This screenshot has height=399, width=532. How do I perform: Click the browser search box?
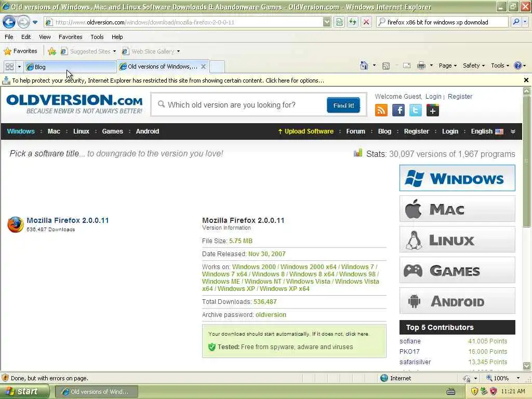click(x=443, y=22)
